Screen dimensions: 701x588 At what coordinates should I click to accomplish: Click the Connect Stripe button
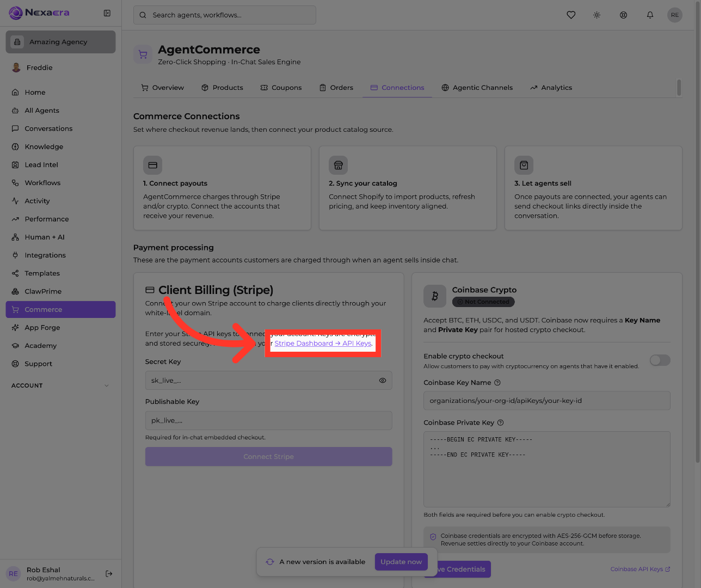[268, 457]
